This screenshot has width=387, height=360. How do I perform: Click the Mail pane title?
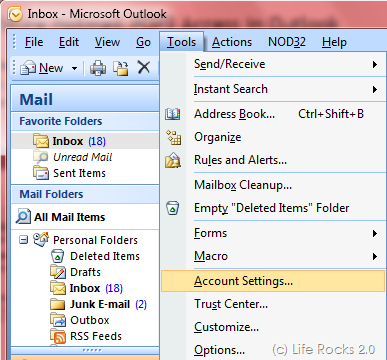[x=36, y=99]
